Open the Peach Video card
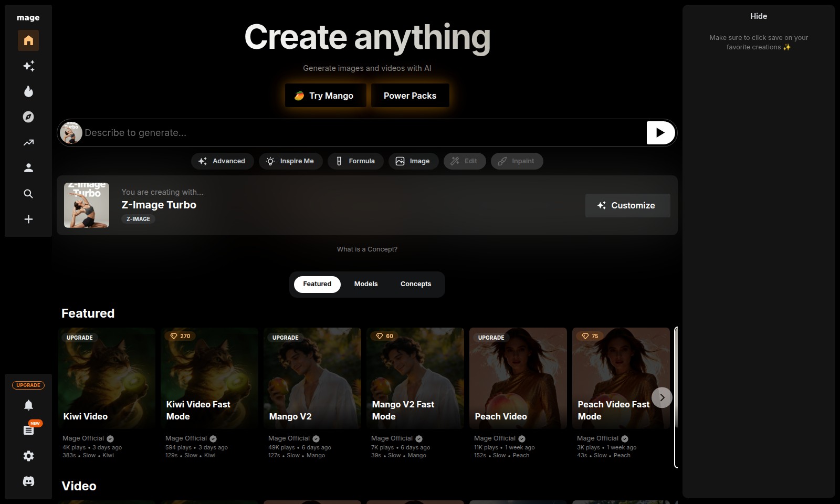The image size is (840, 504). click(518, 378)
